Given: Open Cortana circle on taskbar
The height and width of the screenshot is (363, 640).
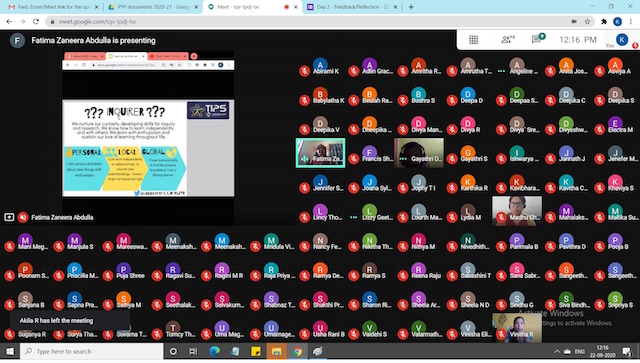Looking at the screenshot, I should [x=173, y=351].
